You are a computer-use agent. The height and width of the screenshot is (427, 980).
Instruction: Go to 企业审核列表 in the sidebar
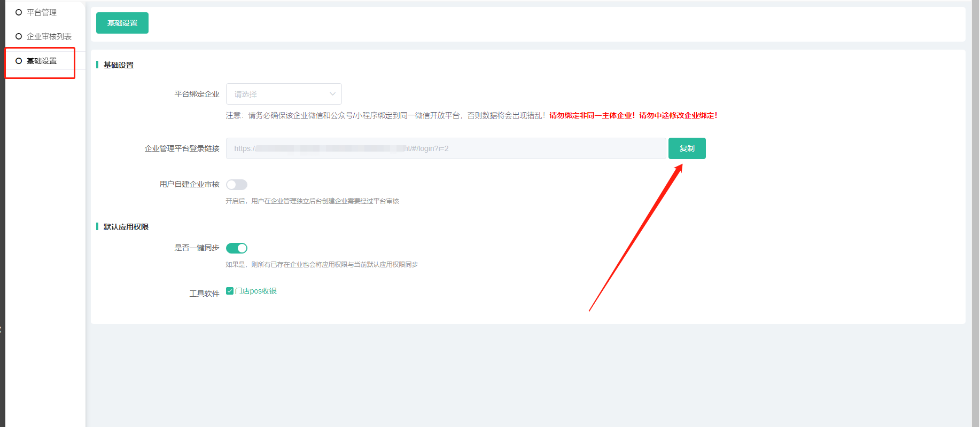pyautogui.click(x=49, y=36)
